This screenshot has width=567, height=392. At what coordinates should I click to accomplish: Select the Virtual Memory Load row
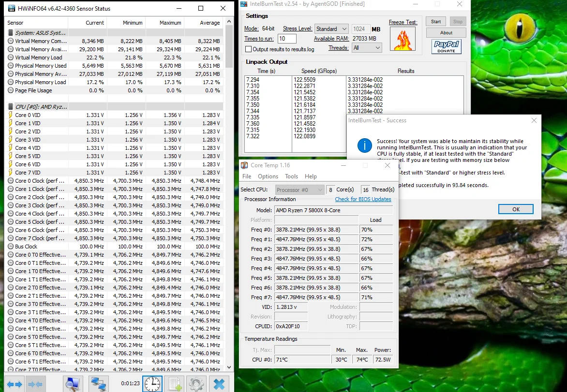pyautogui.click(x=114, y=58)
